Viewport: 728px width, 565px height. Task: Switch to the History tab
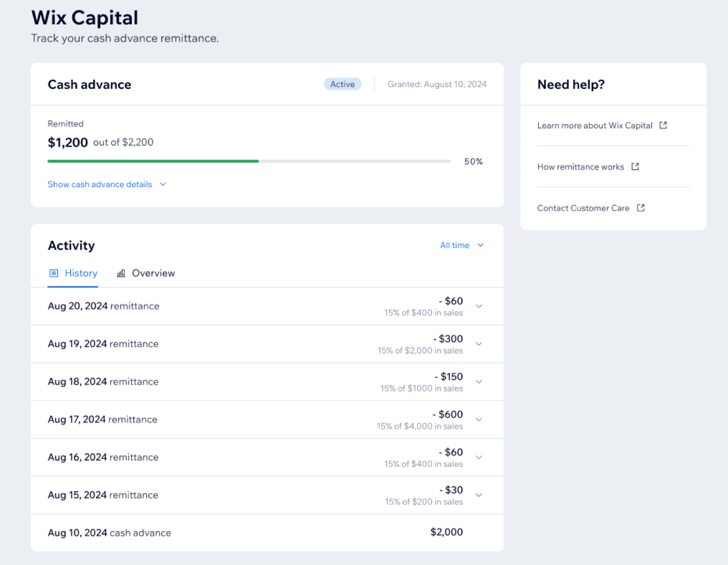(81, 273)
